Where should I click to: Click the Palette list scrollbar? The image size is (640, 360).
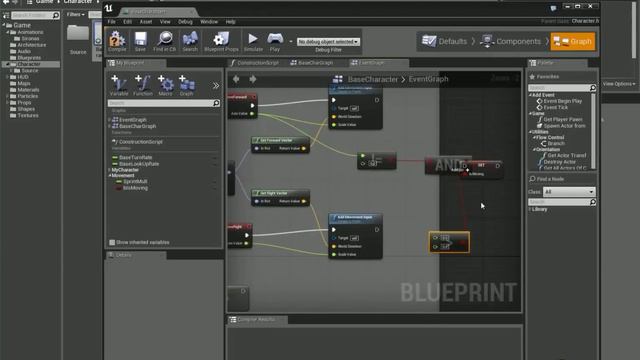(593, 131)
